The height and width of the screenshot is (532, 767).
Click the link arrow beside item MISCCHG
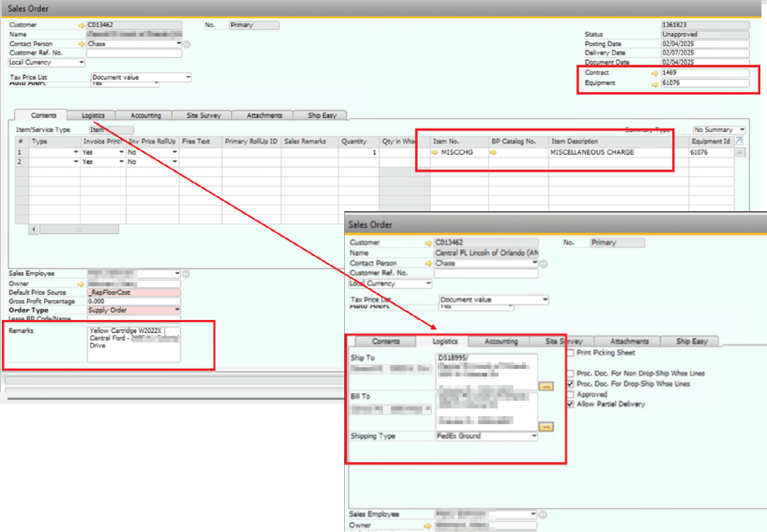tap(435, 152)
